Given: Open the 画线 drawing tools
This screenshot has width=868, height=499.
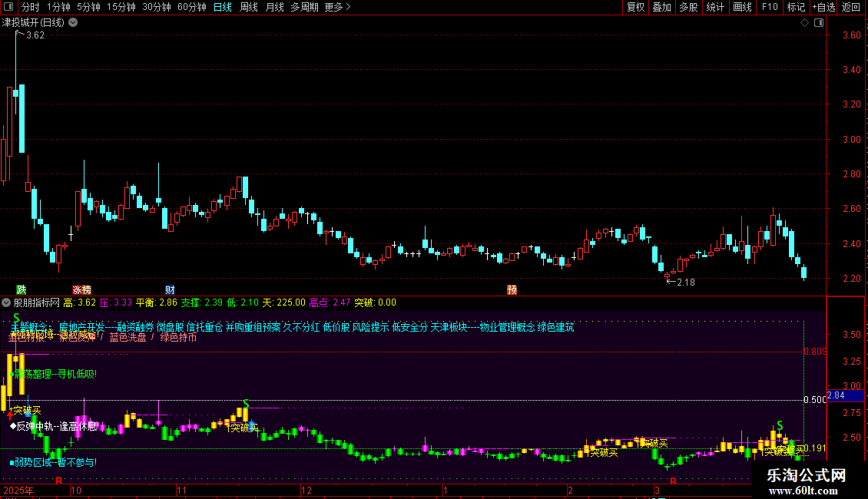Looking at the screenshot, I should click(742, 8).
